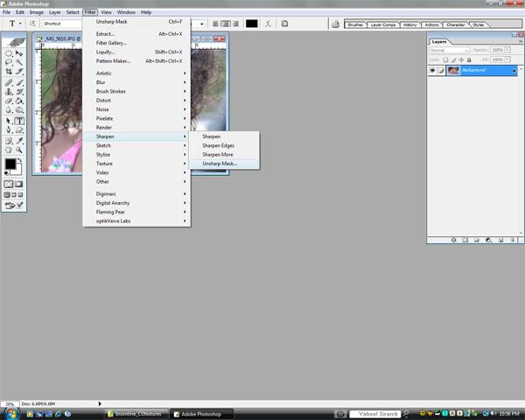Select the Paint Bucket tool

pos(19,101)
